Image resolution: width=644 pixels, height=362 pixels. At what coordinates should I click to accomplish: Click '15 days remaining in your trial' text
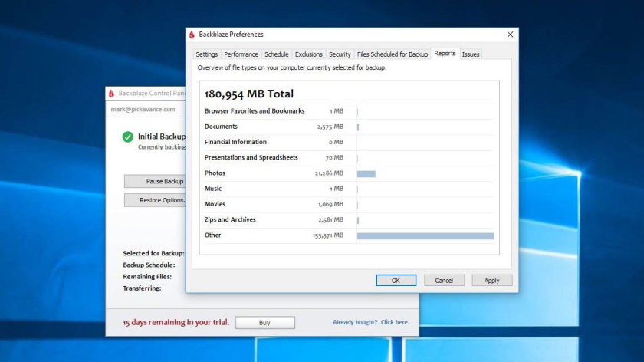click(176, 323)
